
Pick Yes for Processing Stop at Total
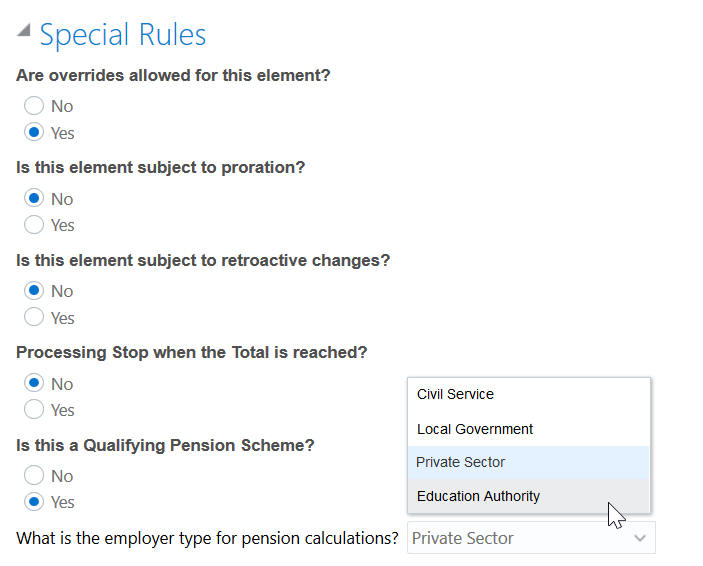tap(34, 409)
